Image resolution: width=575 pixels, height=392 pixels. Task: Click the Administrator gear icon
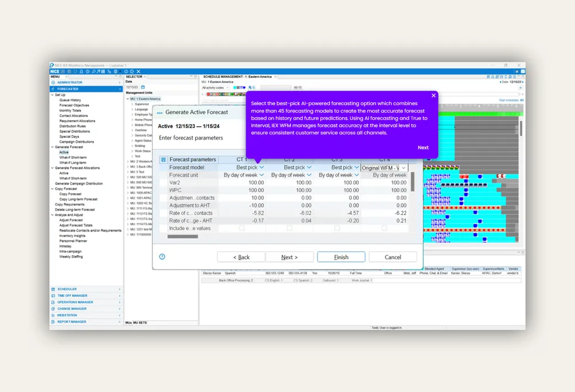coord(53,83)
